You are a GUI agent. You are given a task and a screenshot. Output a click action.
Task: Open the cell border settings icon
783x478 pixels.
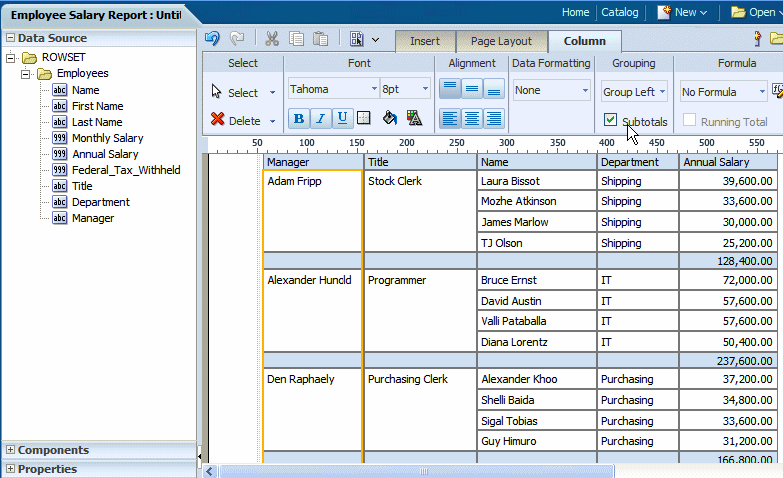364,118
